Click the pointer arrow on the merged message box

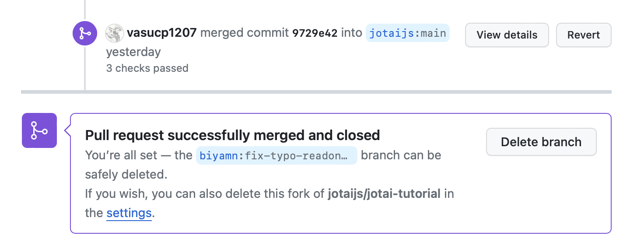67,130
